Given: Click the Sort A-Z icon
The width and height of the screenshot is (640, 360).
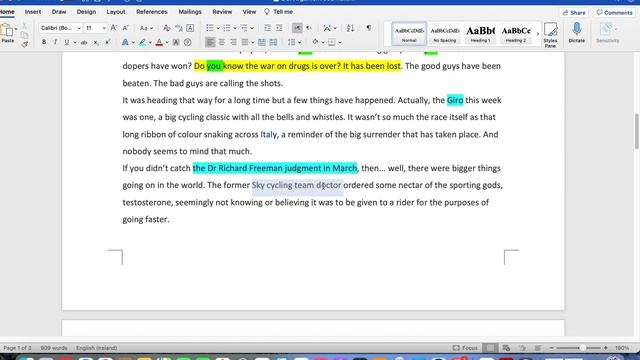Looking at the screenshot, I should coord(350,28).
